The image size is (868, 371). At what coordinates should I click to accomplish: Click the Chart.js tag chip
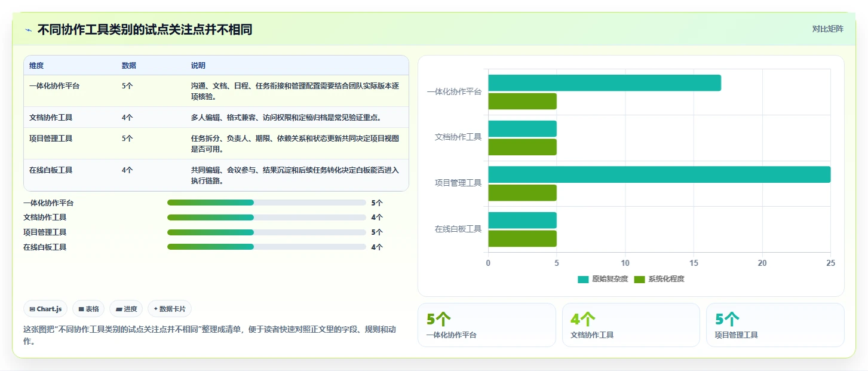[x=45, y=309]
